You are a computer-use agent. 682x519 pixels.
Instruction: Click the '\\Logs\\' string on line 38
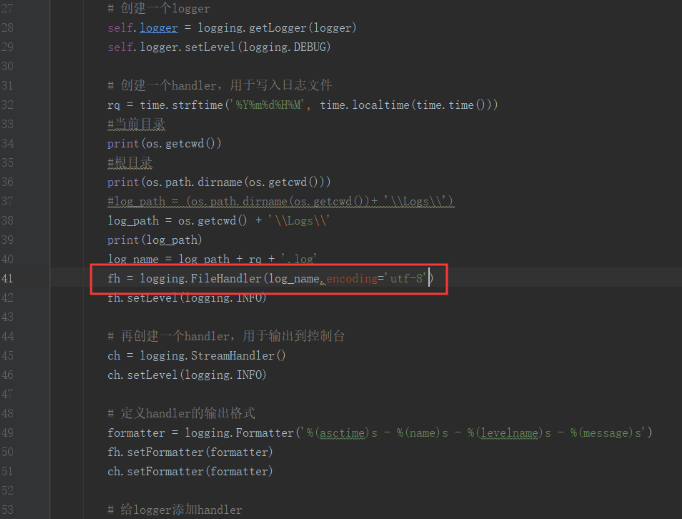coord(299,221)
